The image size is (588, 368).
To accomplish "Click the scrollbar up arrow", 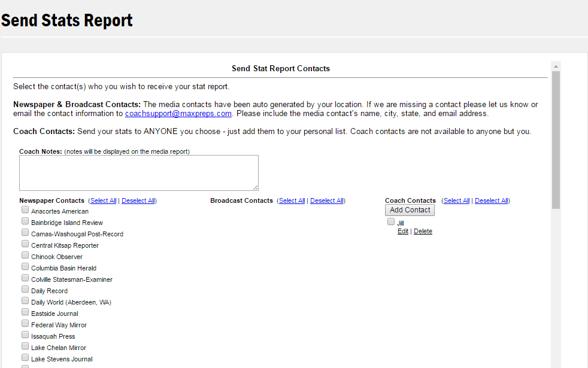I will click(x=556, y=66).
